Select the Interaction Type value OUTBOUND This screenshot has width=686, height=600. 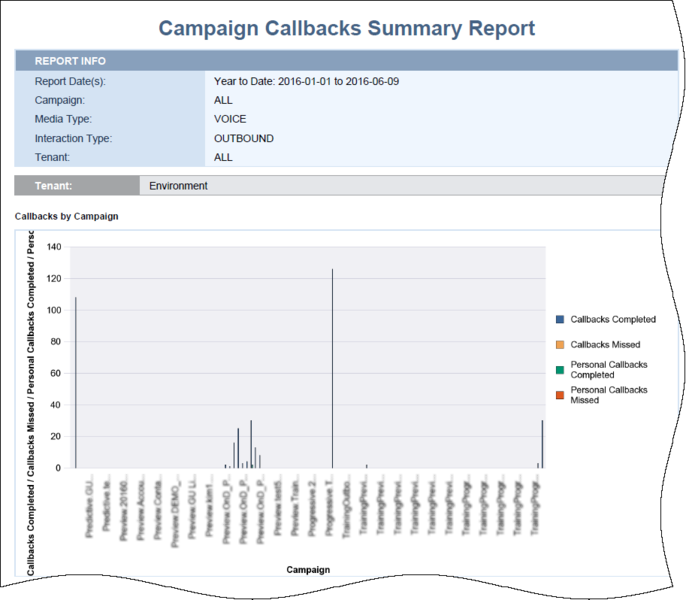pos(243,138)
